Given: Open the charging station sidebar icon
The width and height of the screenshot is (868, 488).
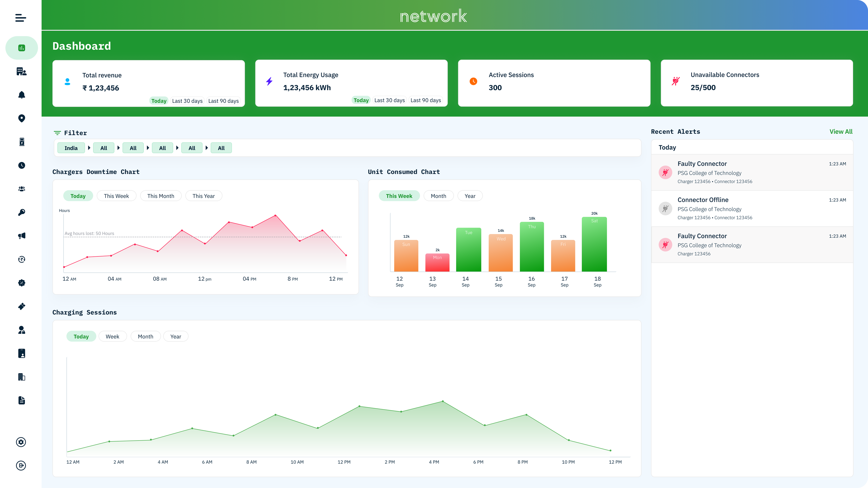Looking at the screenshot, I should point(22,142).
